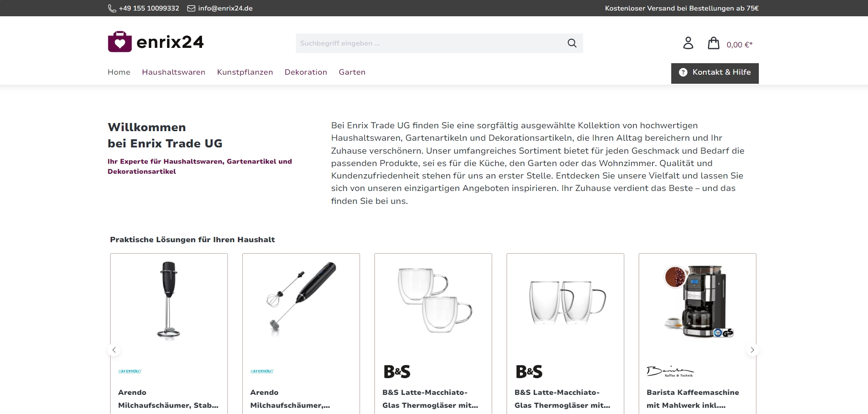Viewport: 868px width, 414px height.
Task: Click the Kontakt & Hilfe button
Action: pyautogui.click(x=715, y=73)
